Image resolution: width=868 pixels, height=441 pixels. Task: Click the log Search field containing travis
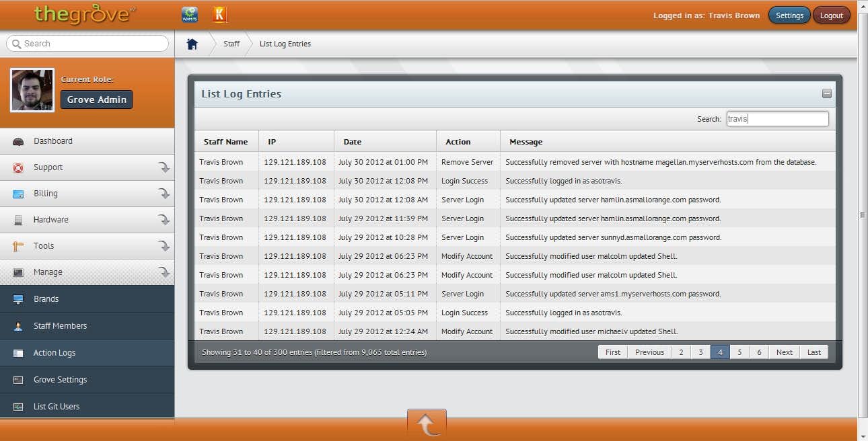777,119
